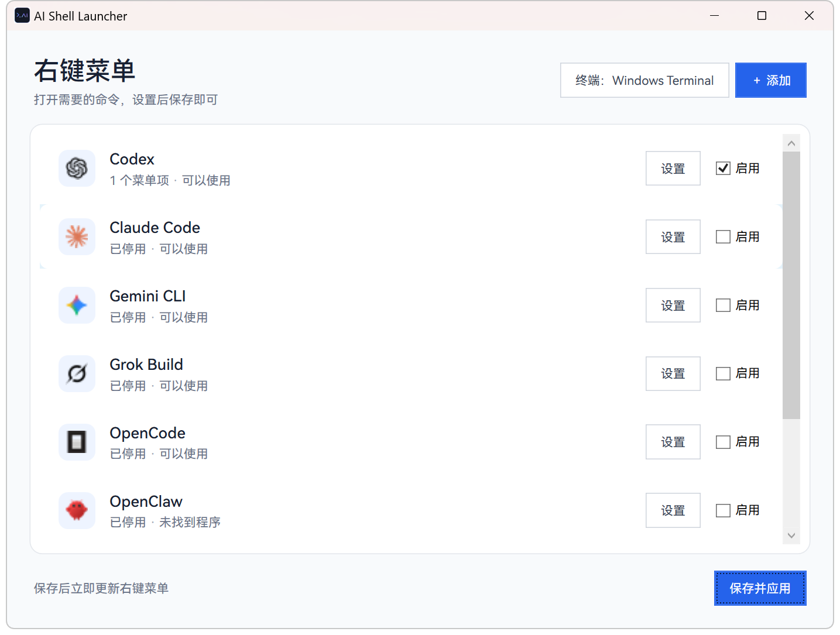This screenshot has height=635, width=840.
Task: Select the OpenCode entry name
Action: pyautogui.click(x=148, y=433)
